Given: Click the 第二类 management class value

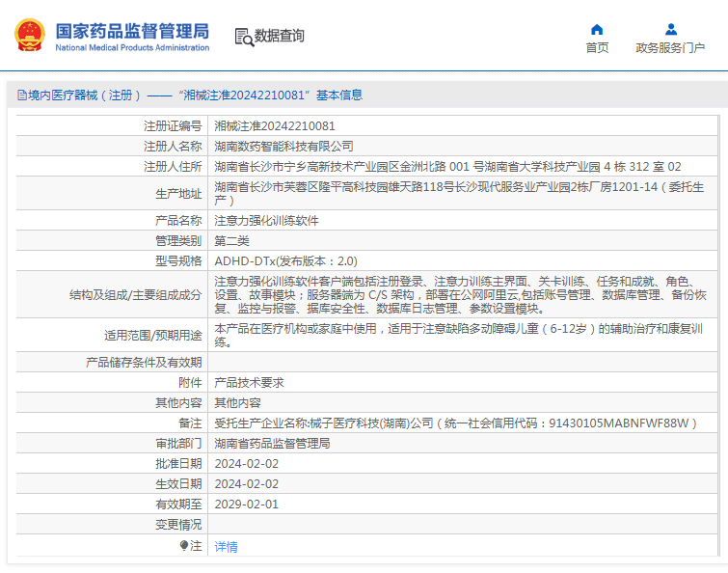Looking at the screenshot, I should point(231,241).
